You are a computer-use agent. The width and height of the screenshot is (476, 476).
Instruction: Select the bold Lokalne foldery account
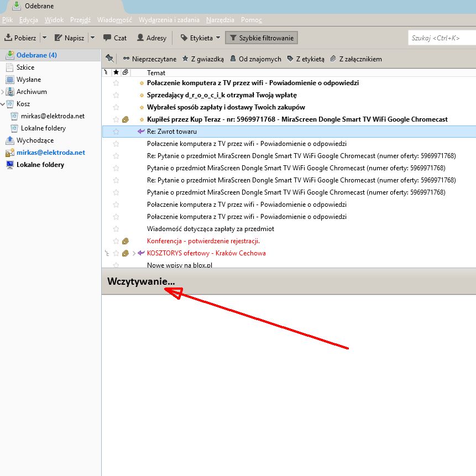point(40,164)
